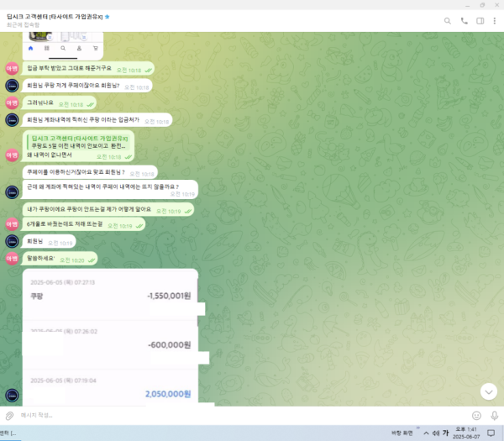The height and width of the screenshot is (441, 504).
Task: Click the '최근에 접속함' last seen status
Action: [x=23, y=25]
